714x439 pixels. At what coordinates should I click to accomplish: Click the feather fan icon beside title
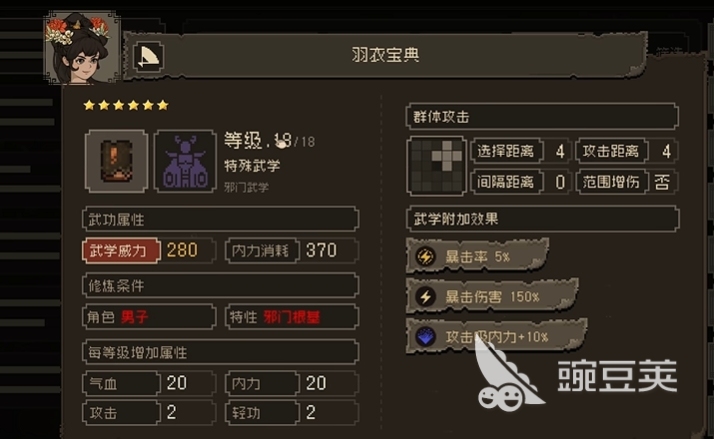coord(148,56)
